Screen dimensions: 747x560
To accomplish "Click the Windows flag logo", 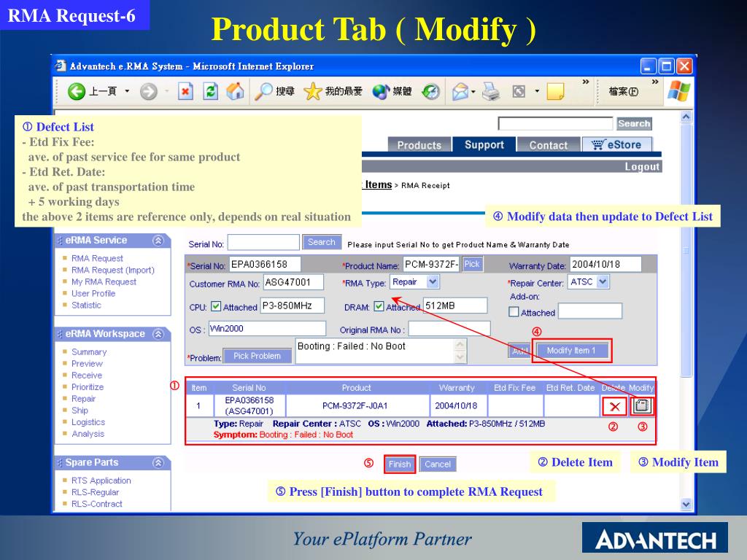I will tap(679, 90).
